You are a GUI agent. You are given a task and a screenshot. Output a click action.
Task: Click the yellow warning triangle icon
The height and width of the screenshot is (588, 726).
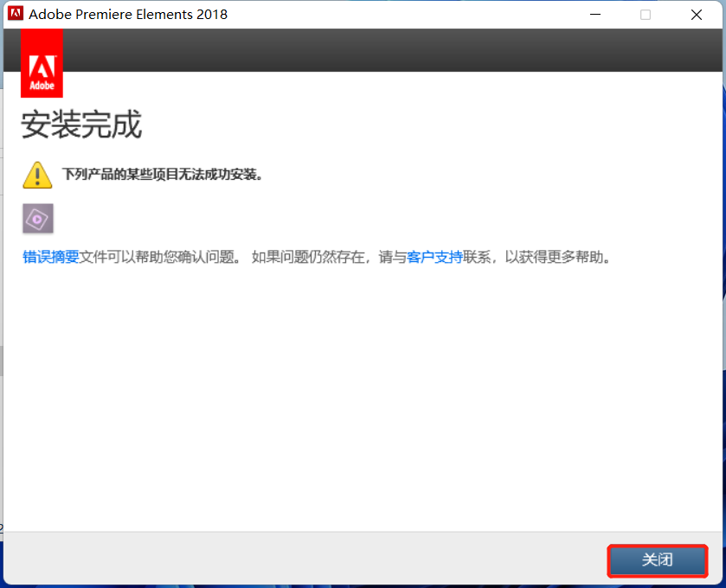37,174
